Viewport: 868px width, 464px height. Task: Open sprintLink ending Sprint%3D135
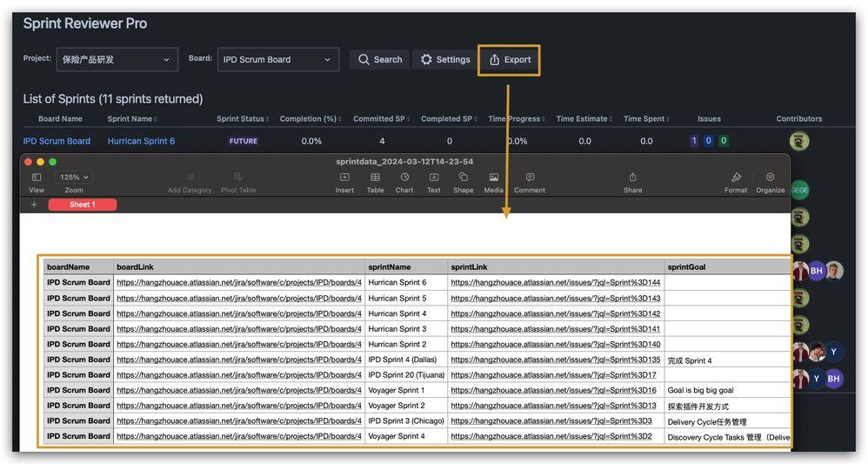click(555, 360)
